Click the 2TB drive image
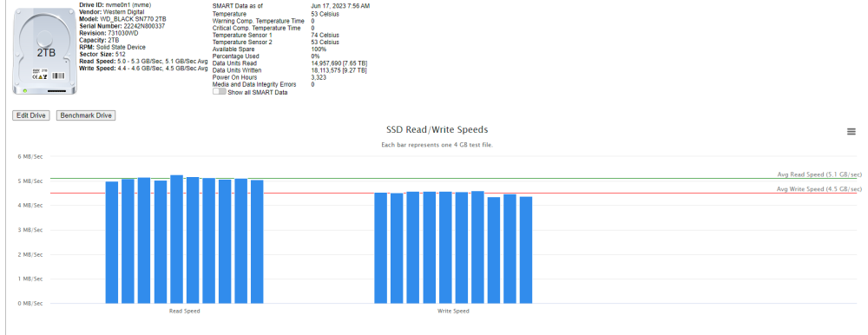Screen dimensions: 868x335 45,51
